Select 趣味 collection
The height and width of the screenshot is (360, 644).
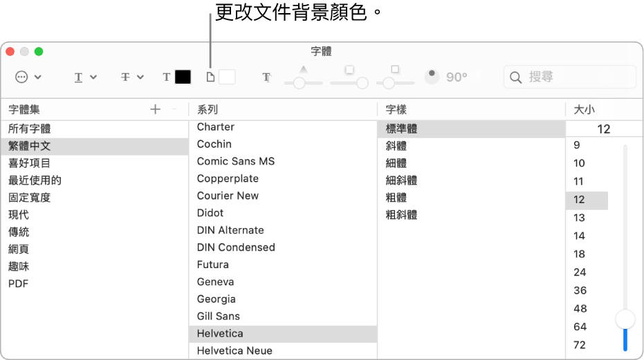tap(95, 267)
